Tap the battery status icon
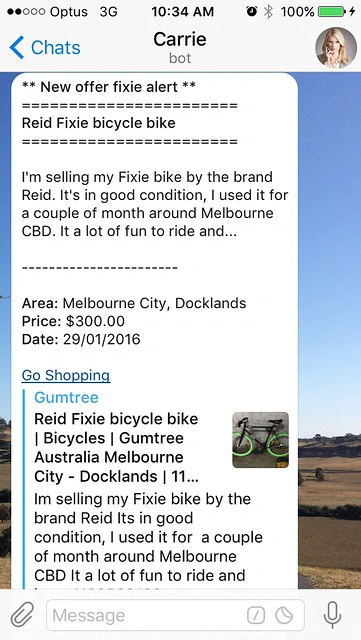Screen dimensions: 361x640 click(332, 12)
